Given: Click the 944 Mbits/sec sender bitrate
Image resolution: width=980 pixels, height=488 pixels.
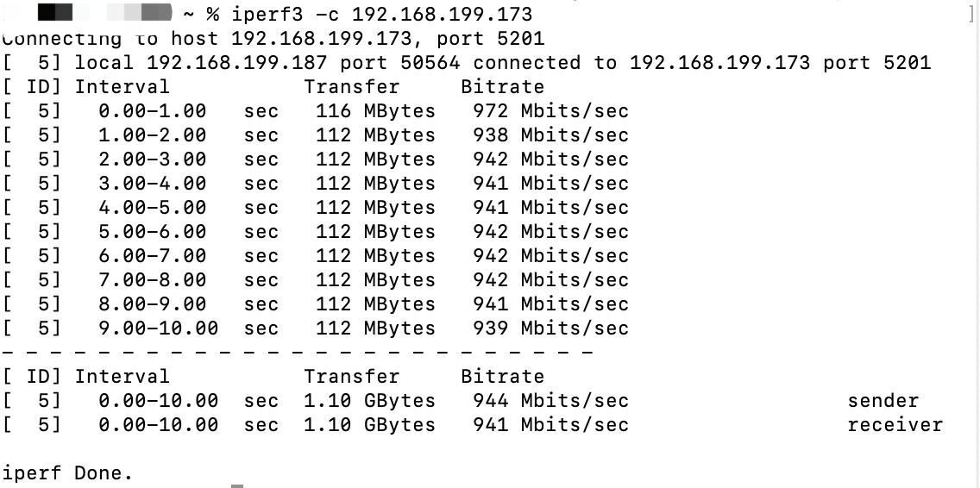Looking at the screenshot, I should click(550, 400).
